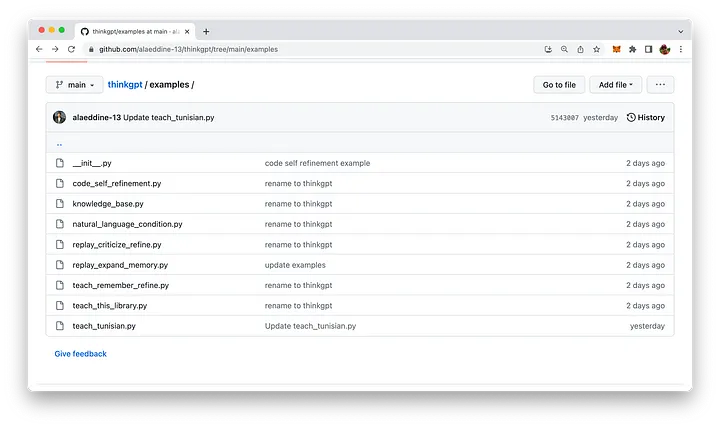The image size is (720, 428).
Task: Click the share page icon in address bar
Action: pos(580,49)
